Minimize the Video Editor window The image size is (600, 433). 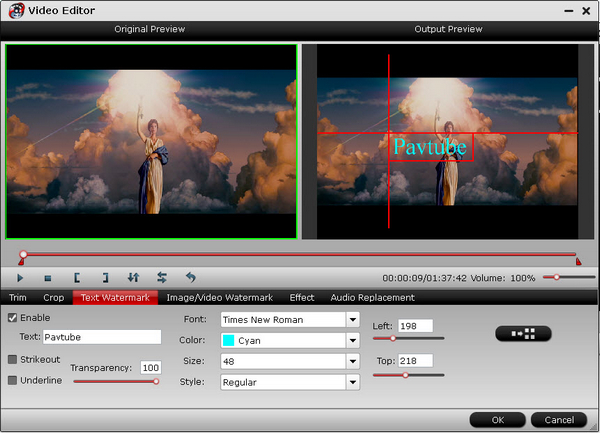point(569,11)
